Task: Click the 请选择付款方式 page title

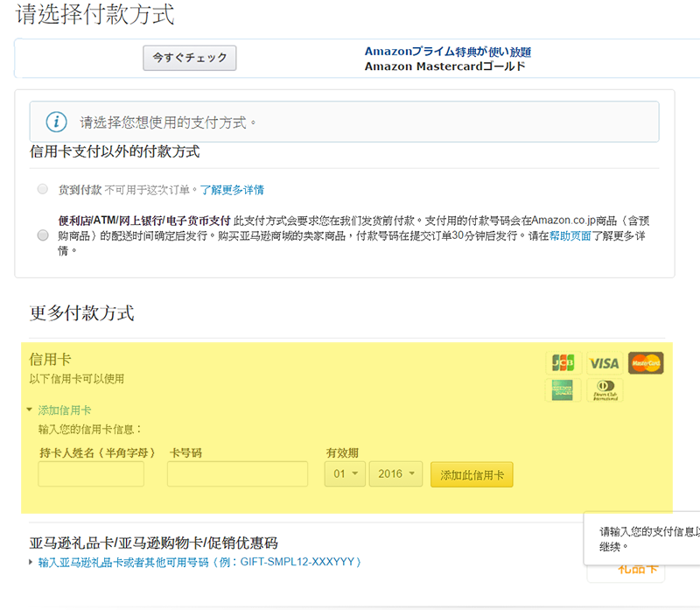Action: point(95,14)
